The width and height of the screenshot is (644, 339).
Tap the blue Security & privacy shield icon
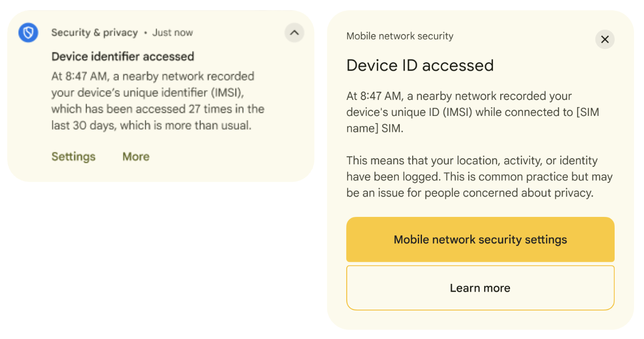coord(28,32)
